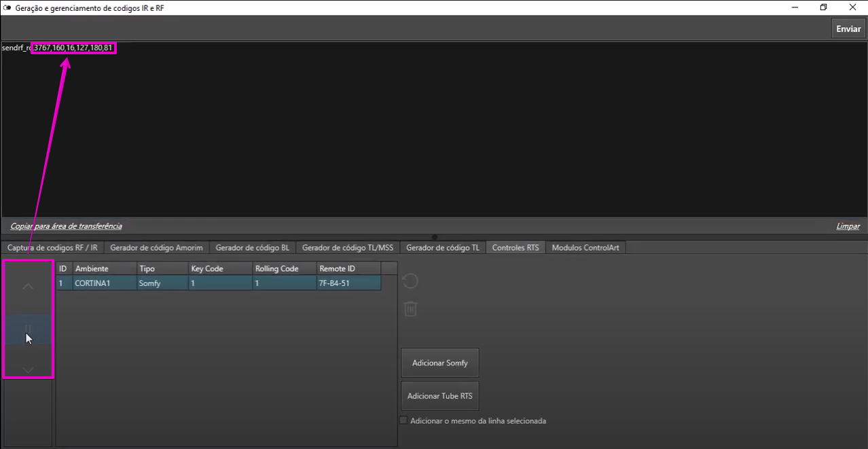Image resolution: width=868 pixels, height=449 pixels.
Task: Go to the 'Modulos ControlArt' tab
Action: pyautogui.click(x=585, y=248)
